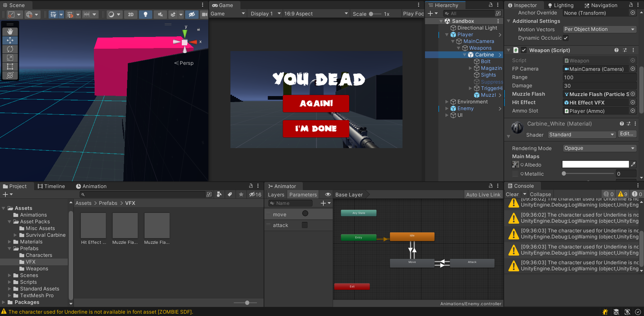This screenshot has width=644, height=316.
Task: Open the Display 1 dropdown
Action: click(x=266, y=14)
